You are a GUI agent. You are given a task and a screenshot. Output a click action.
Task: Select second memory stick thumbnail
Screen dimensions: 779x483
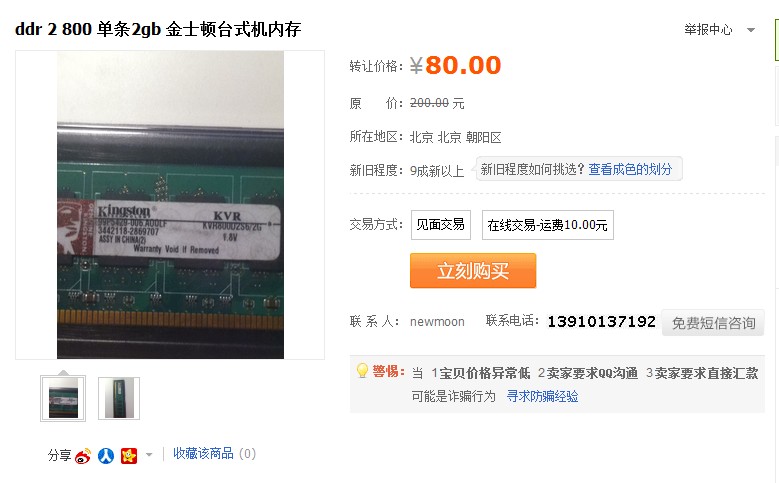(119, 399)
